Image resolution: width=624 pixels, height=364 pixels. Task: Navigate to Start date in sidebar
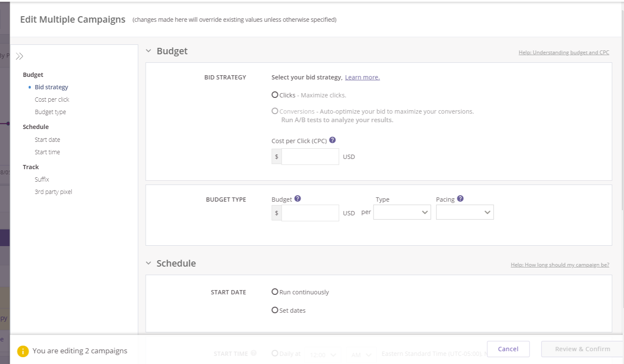[x=47, y=140]
